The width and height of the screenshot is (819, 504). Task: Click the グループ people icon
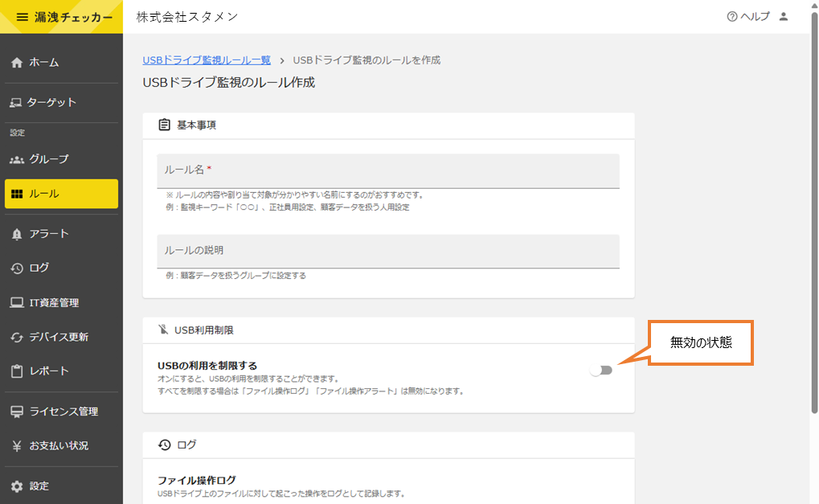tap(17, 160)
